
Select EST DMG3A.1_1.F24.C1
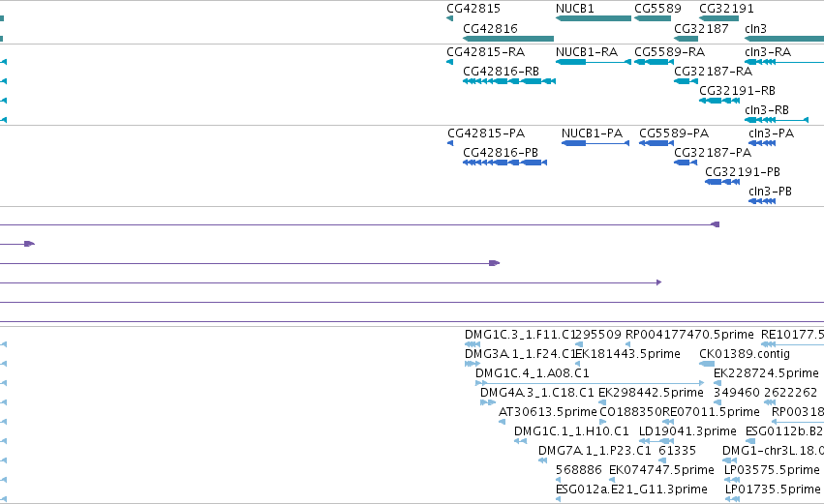(x=520, y=353)
